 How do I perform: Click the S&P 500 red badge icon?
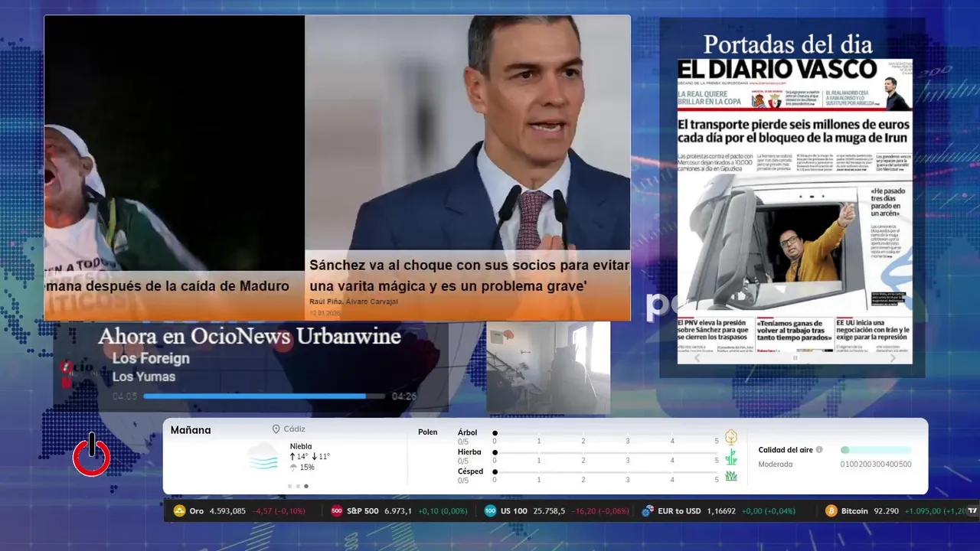336,510
